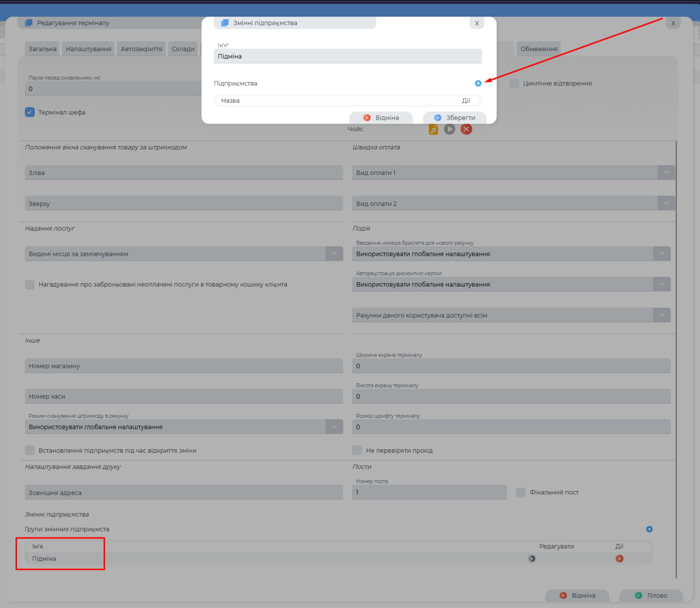Screen dimensions: 700x608
Task: Open the Видимі місця за замовчуванням dropdown
Action: click(x=334, y=254)
